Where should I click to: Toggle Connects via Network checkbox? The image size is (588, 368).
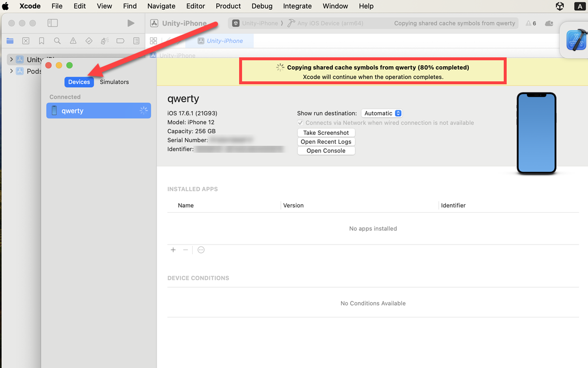coord(300,123)
